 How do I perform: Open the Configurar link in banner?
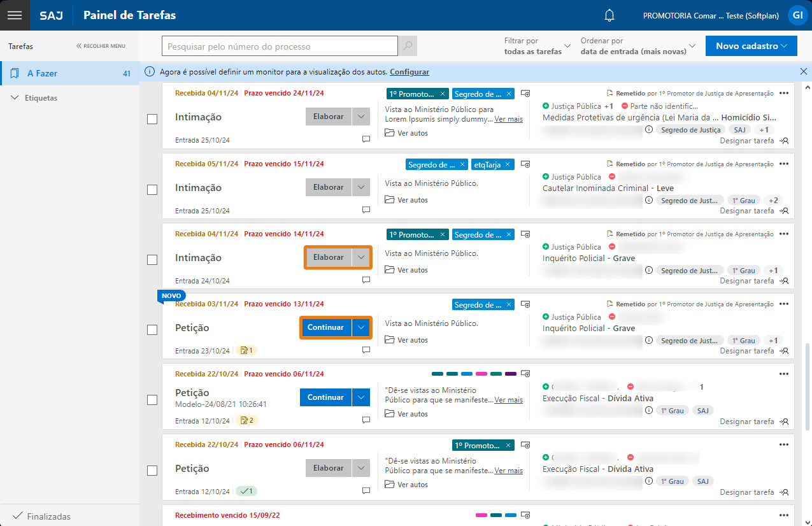pos(410,72)
